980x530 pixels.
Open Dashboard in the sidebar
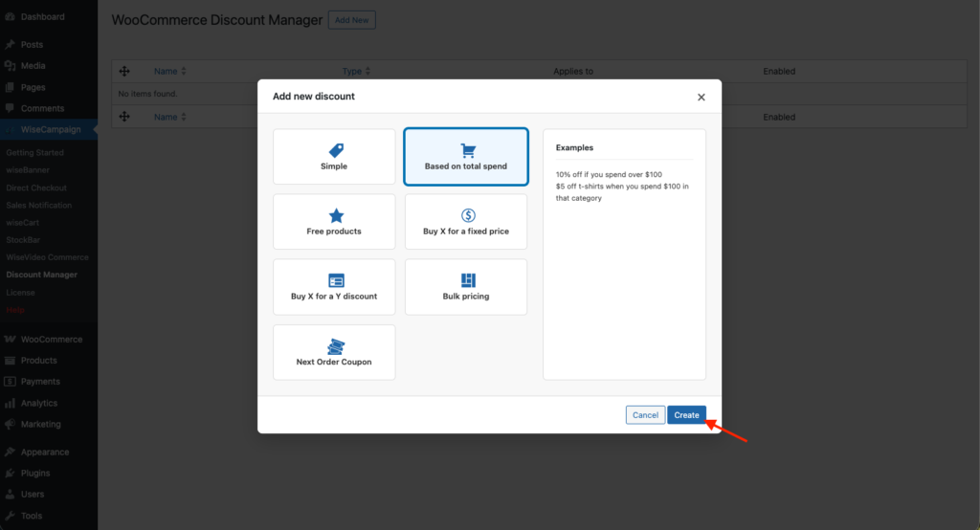[x=42, y=17]
